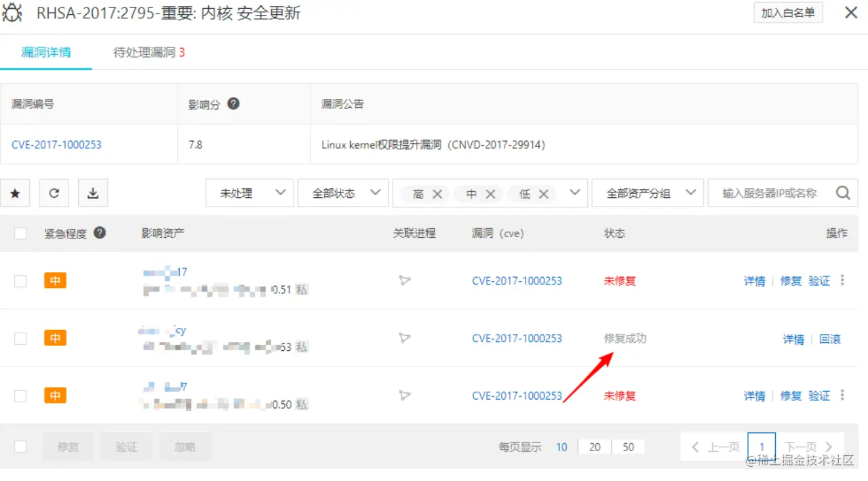The height and width of the screenshot is (481, 868).
Task: Open help icon next to 影响分
Action: click(233, 104)
